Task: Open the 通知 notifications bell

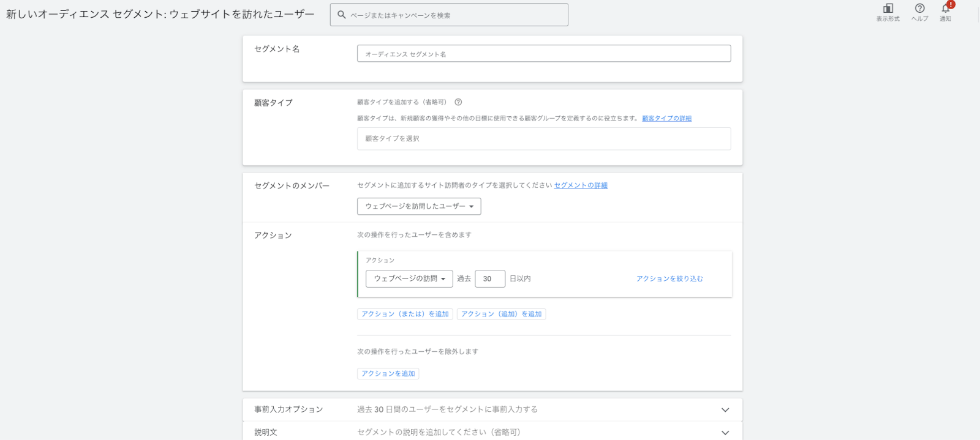Action: pyautogui.click(x=946, y=9)
